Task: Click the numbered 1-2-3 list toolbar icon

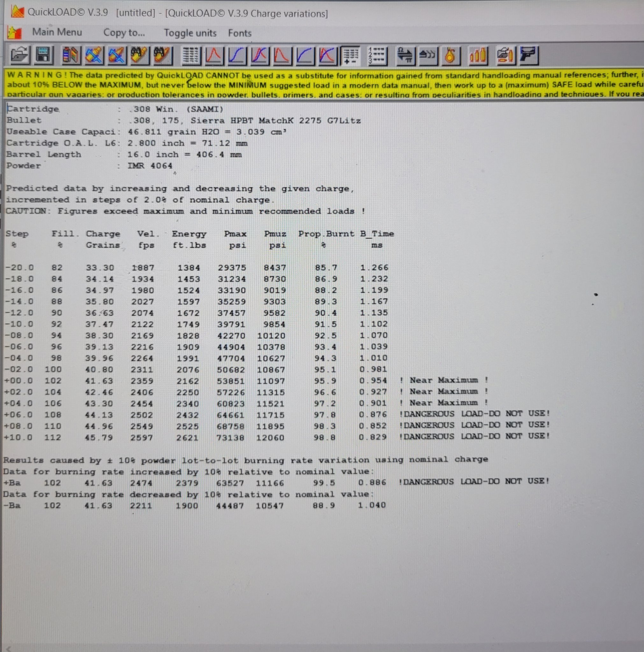Action: [x=377, y=56]
